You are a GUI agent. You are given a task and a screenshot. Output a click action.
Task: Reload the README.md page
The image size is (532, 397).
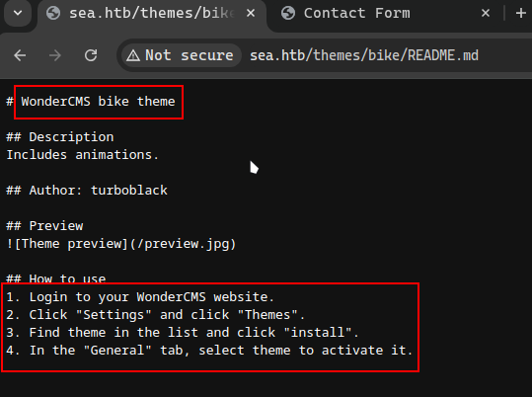[x=91, y=55]
